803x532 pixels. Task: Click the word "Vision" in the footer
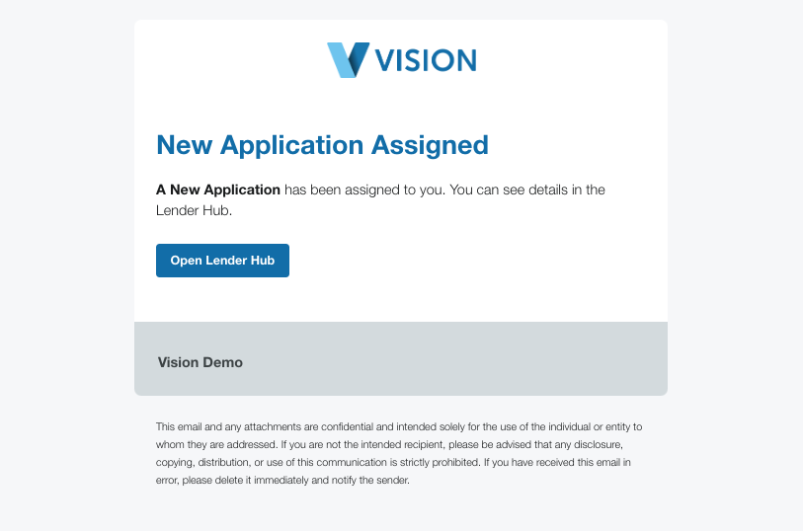click(178, 362)
